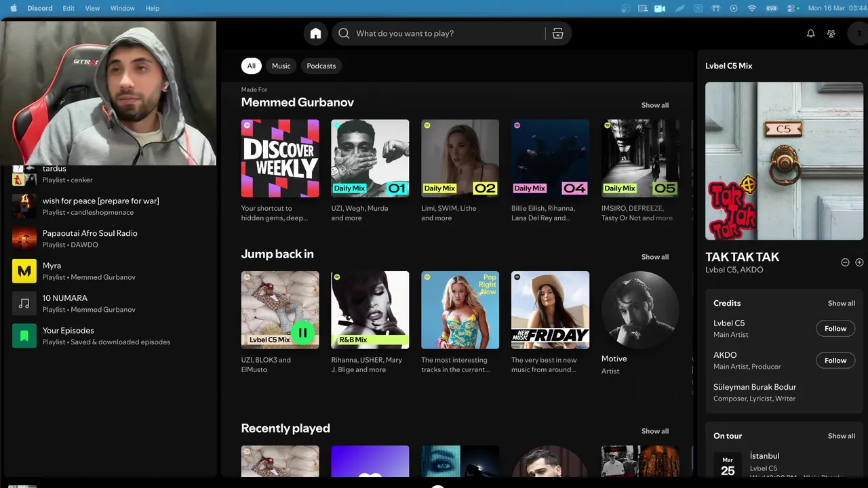Open Your Episodes bookmark icon
Screen dimensions: 868x488
click(x=24, y=336)
